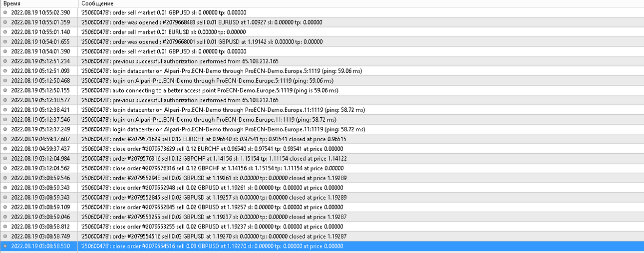Image resolution: width=644 pixels, height=253 pixels.
Task: Click the info icon beside 03:12:04.984 entry
Action: pos(5,159)
